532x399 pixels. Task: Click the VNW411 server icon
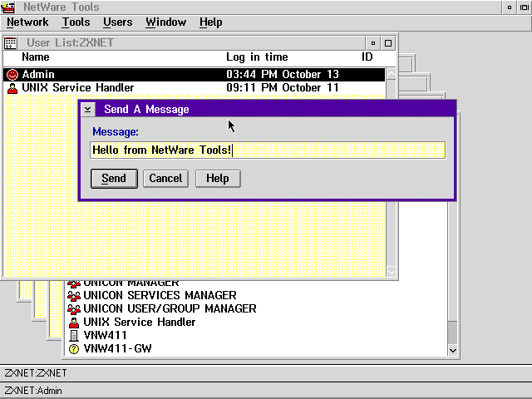coord(74,336)
